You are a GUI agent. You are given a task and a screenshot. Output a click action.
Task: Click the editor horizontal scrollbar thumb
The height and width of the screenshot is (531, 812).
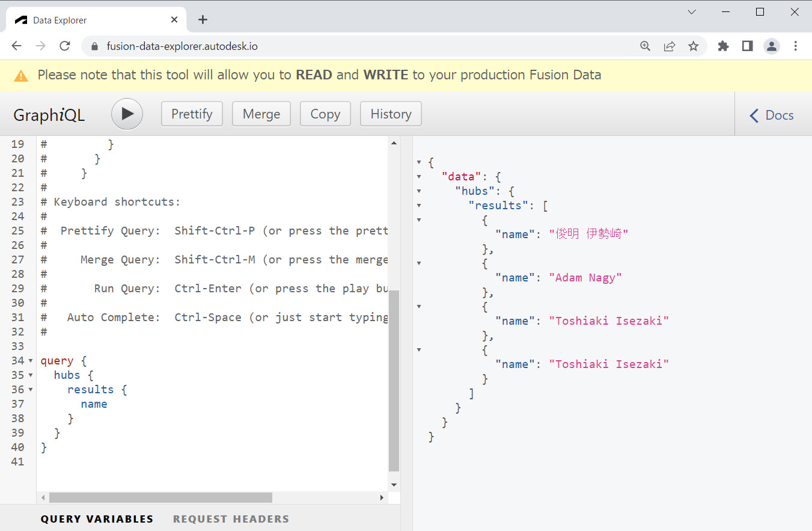point(160,498)
